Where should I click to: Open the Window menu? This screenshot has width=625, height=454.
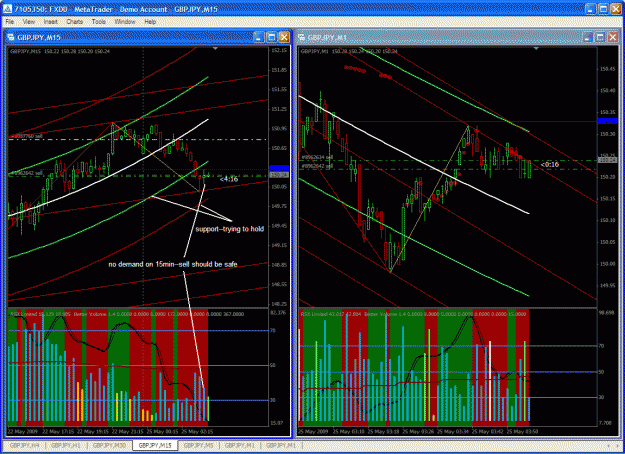tap(125, 22)
